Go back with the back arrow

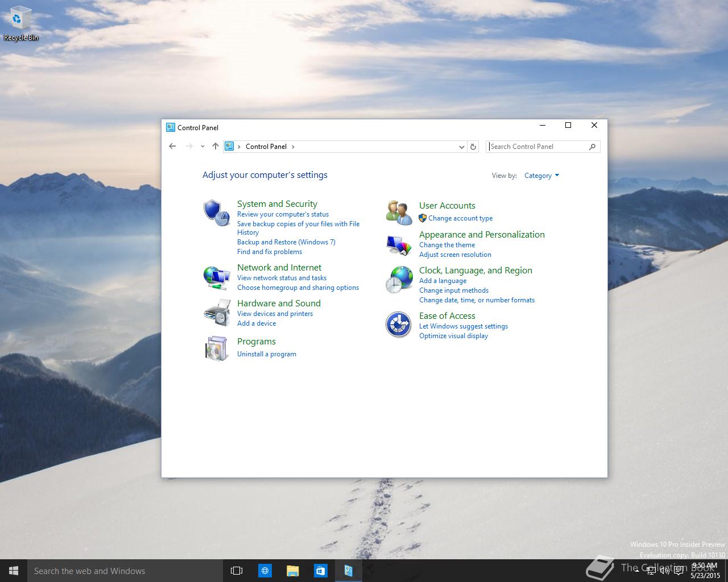pyautogui.click(x=172, y=146)
